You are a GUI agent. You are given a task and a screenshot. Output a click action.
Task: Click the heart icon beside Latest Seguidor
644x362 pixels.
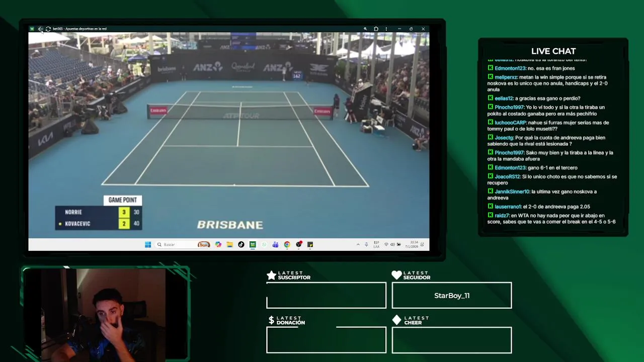tap(396, 275)
